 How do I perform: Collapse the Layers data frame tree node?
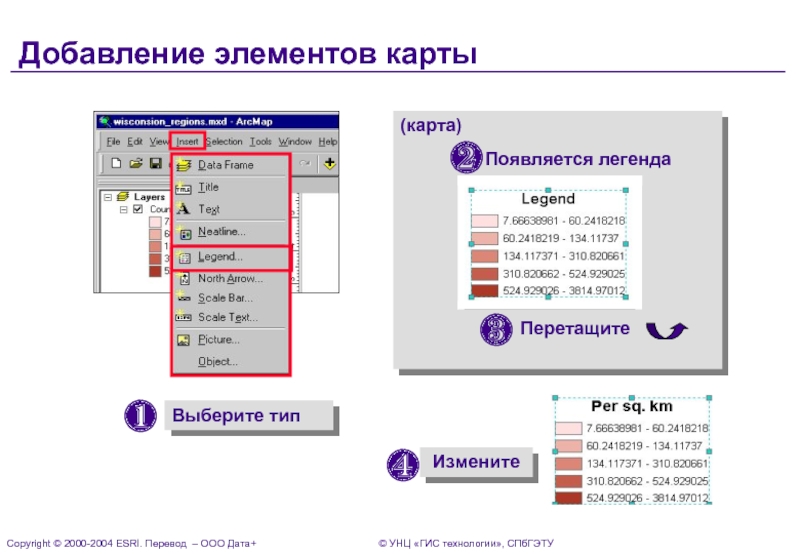tap(108, 197)
